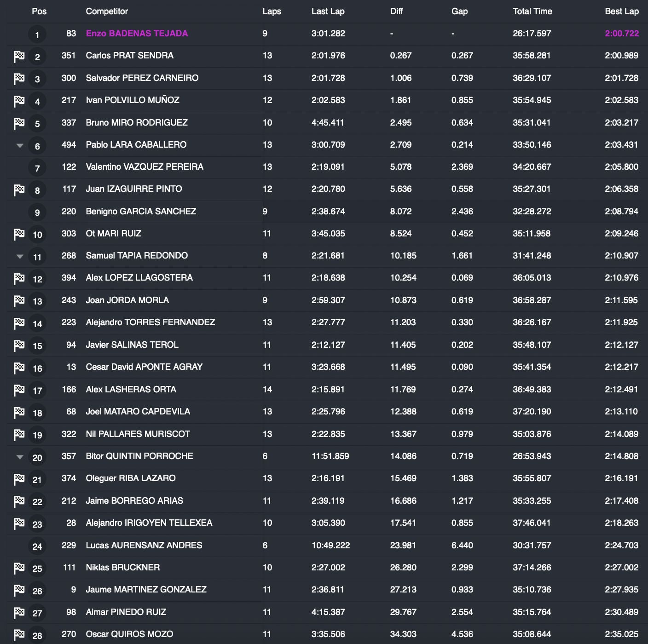
Task: Select competitor Valentino VAZQUEZ PEREIRA
Action: 145,167
